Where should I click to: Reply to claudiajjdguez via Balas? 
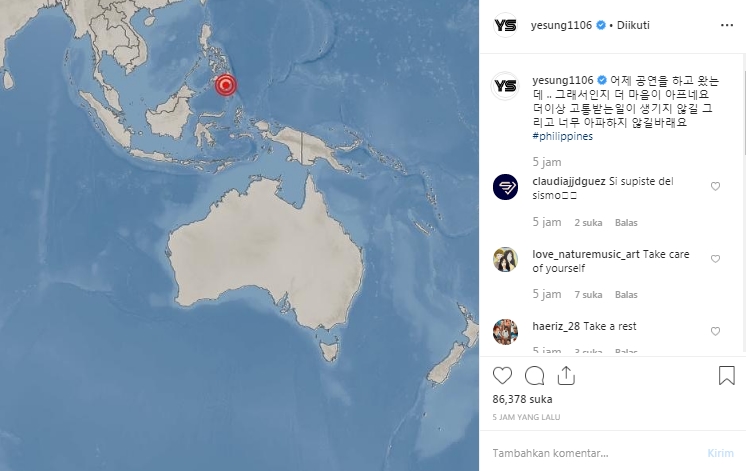pyautogui.click(x=626, y=223)
